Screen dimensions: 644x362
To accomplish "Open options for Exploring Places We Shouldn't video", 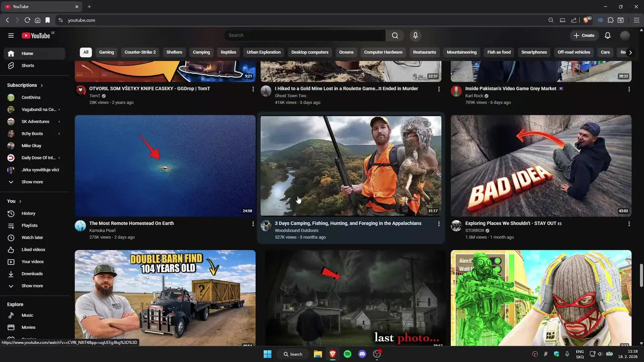I will 629,224.
